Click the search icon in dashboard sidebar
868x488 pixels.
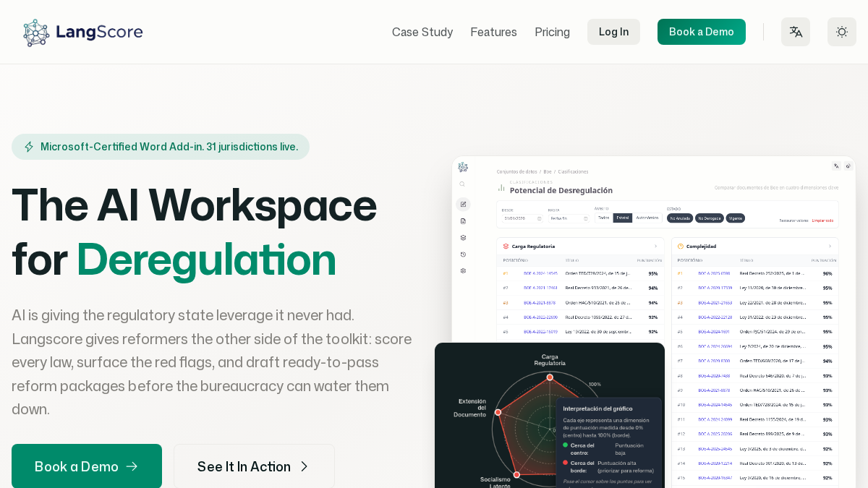[x=462, y=184]
